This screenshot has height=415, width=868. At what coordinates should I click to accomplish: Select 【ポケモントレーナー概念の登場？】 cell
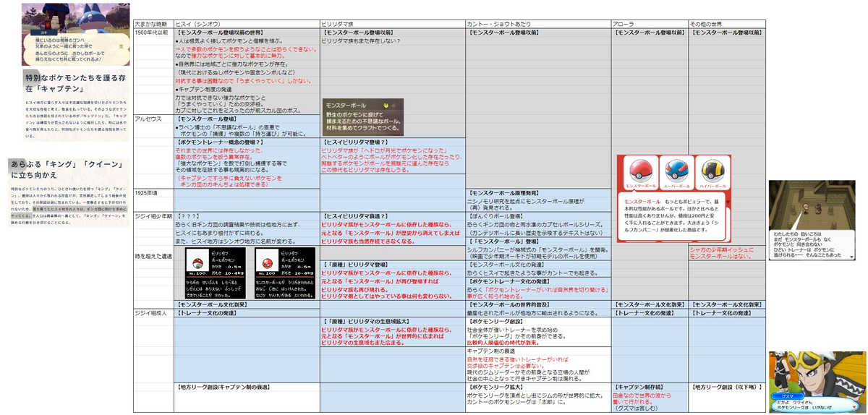[247, 142]
